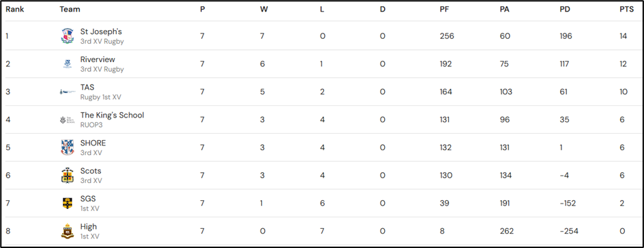This screenshot has width=644, height=248.
Task: Click The King's School crest icon
Action: 68,120
